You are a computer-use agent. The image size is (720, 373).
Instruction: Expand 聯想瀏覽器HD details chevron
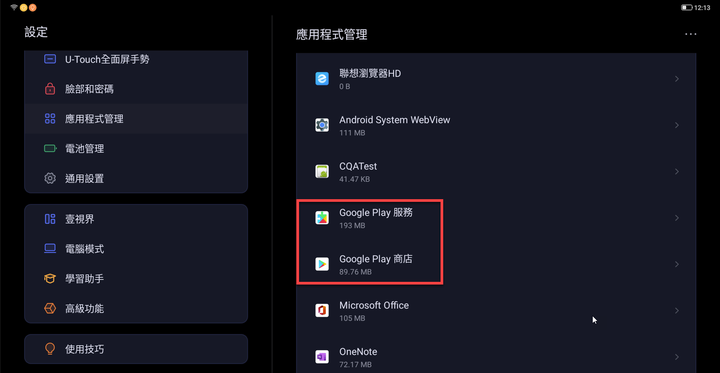pos(677,79)
